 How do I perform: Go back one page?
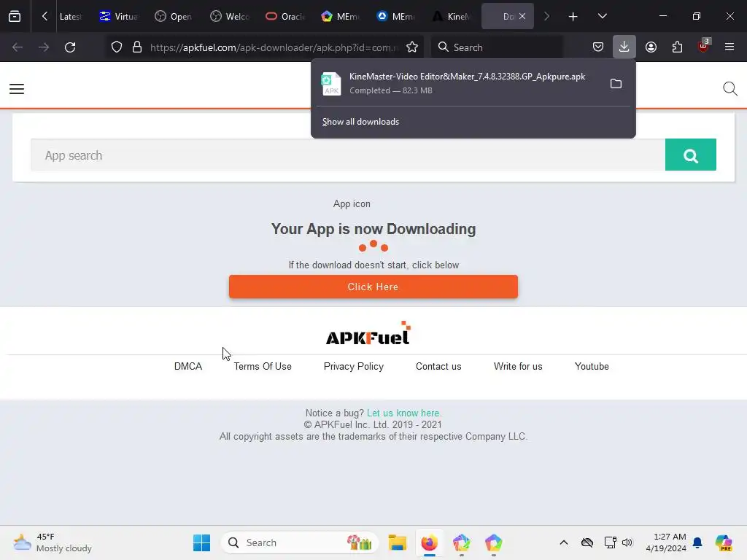(x=18, y=47)
